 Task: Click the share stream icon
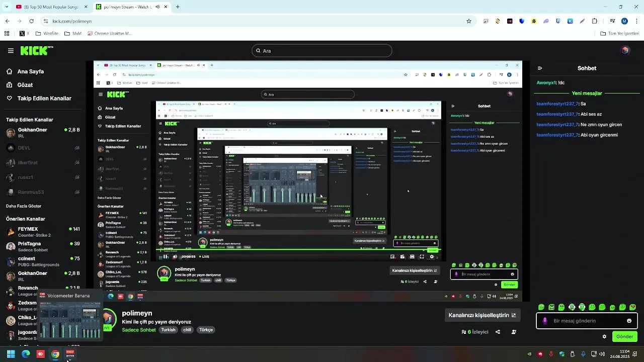(x=498, y=332)
